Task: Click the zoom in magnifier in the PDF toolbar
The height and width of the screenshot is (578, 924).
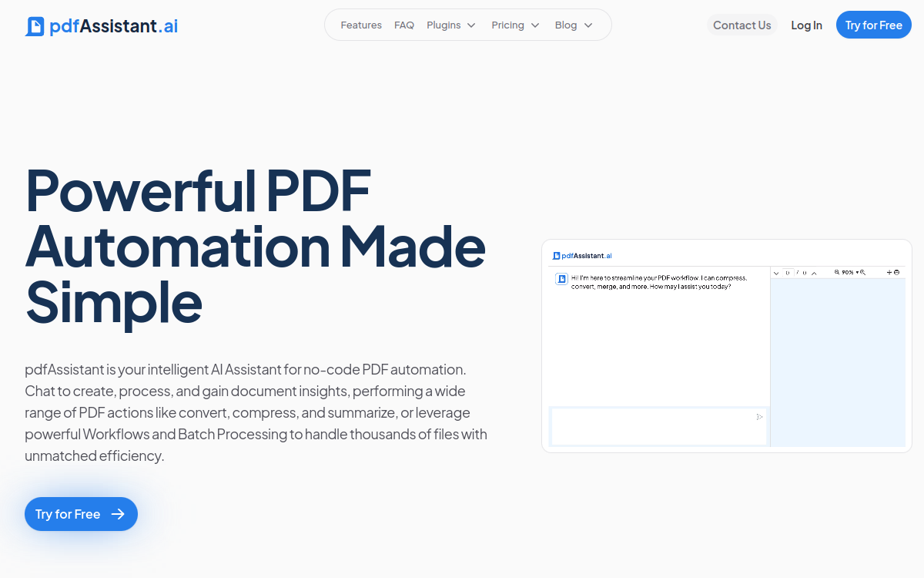Action: tap(862, 273)
